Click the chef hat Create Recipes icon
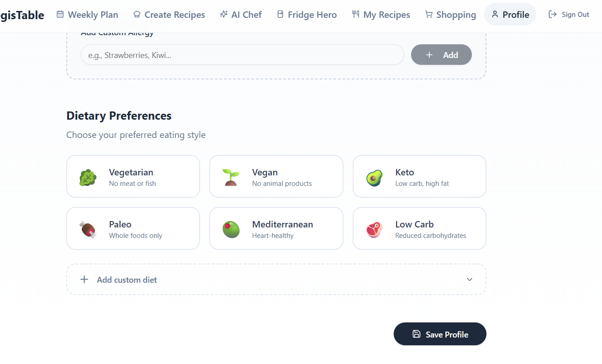 point(137,15)
